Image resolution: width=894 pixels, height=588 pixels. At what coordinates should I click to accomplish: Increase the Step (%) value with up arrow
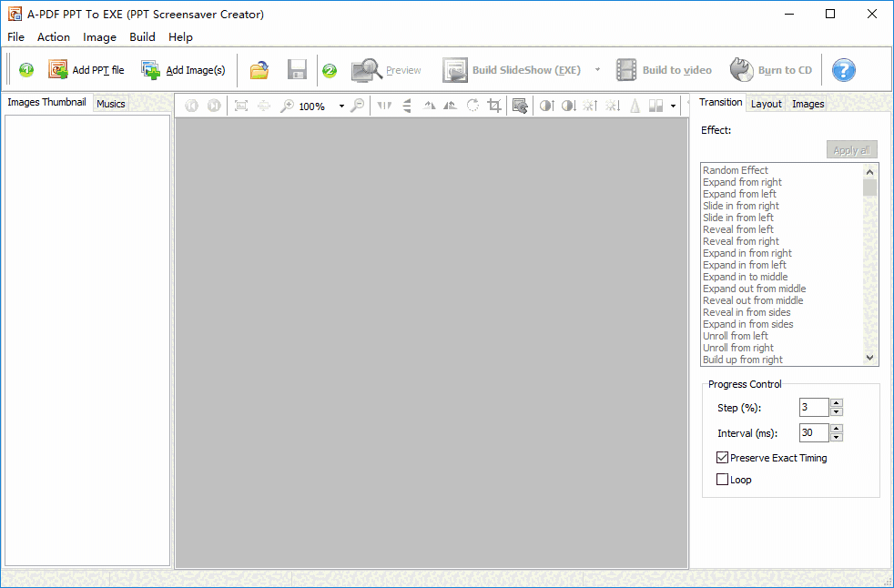point(837,403)
